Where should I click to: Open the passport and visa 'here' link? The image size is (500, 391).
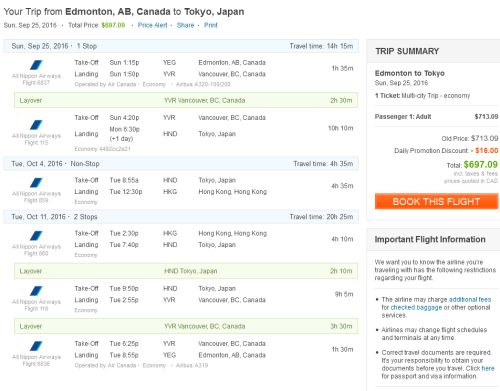pyautogui.click(x=488, y=368)
